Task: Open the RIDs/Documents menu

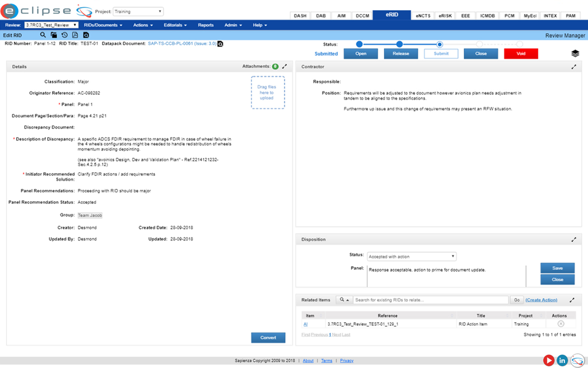Action: click(x=103, y=25)
